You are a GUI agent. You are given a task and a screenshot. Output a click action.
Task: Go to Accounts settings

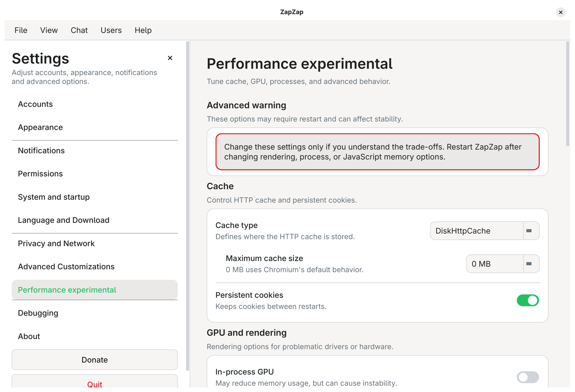pos(95,104)
